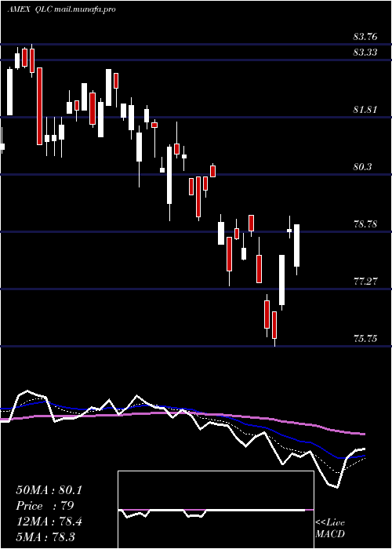392x549 pixels.
Task: Select the 75.75 price level label
Action: (365, 339)
